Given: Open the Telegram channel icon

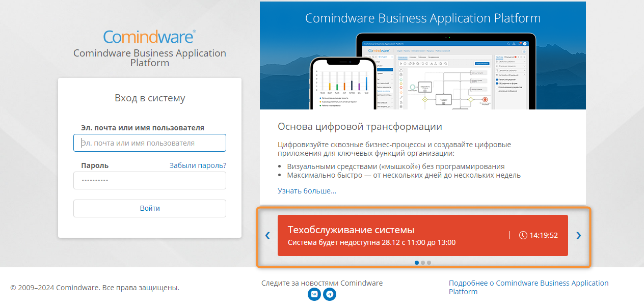Looking at the screenshot, I should (x=330, y=294).
